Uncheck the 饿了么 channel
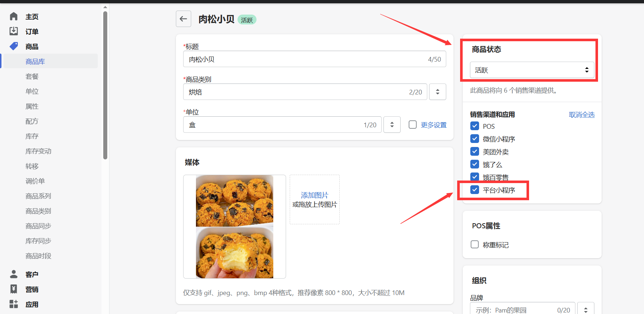Screen dimensions: 644x314 click(475, 164)
